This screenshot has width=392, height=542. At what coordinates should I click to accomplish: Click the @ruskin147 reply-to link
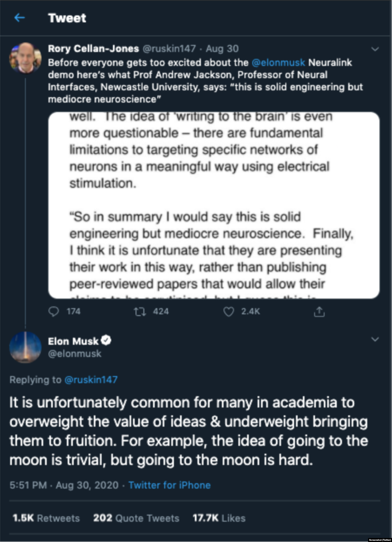pyautogui.click(x=91, y=380)
